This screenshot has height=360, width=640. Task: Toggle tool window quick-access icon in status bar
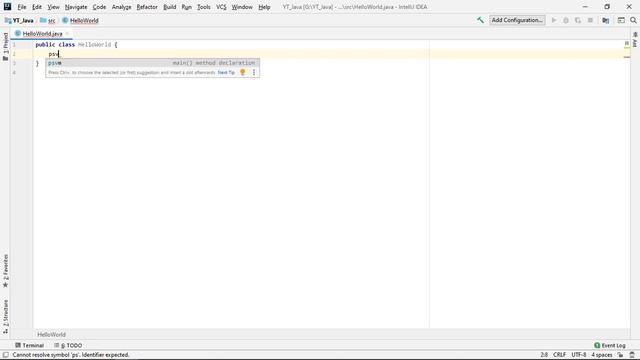tap(6, 355)
